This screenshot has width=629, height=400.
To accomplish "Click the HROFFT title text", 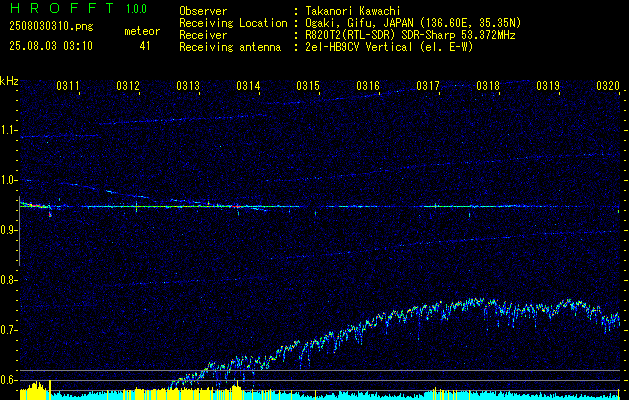I will (62, 8).
